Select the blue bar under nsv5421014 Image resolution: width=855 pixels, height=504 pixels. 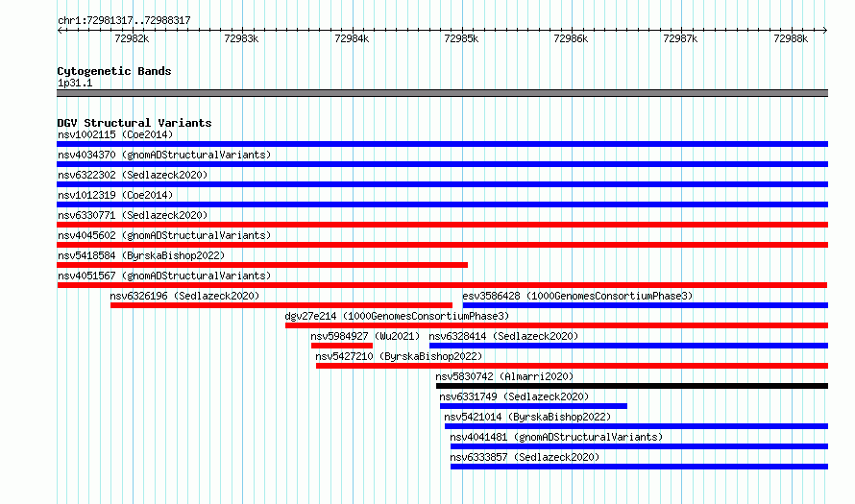pos(636,426)
